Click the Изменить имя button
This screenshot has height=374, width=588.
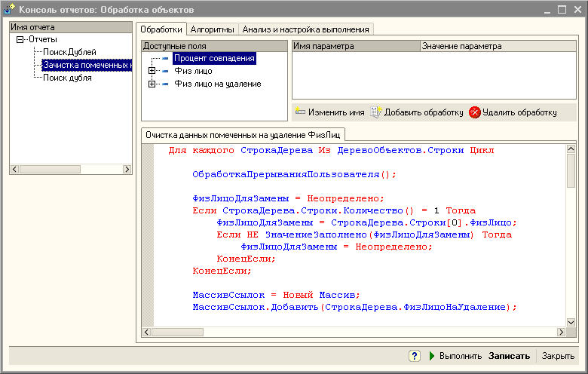point(330,112)
